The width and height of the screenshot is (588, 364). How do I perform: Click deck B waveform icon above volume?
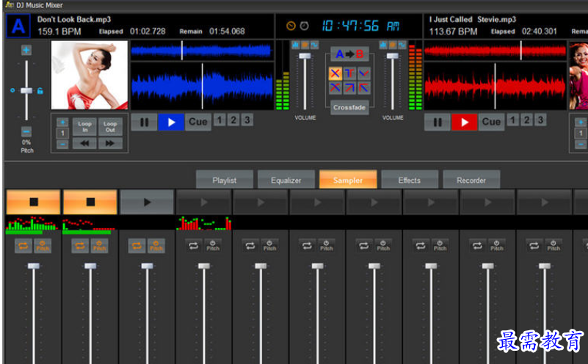point(402,45)
